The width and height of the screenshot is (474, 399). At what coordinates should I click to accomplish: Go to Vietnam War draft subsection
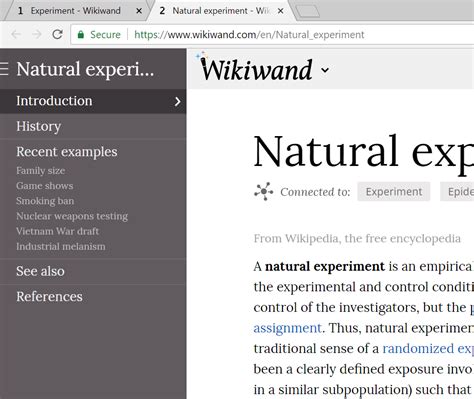point(58,231)
